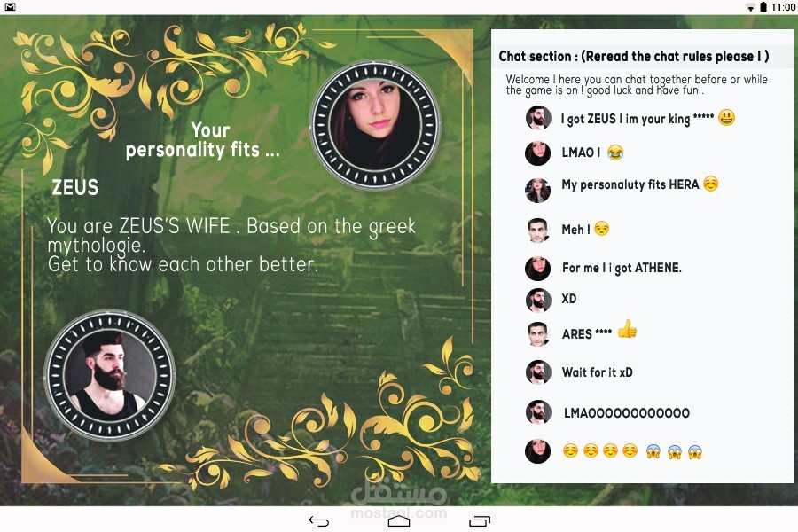Open the bearded man's circular profile picture
The image size is (798, 532).
[x=110, y=375]
